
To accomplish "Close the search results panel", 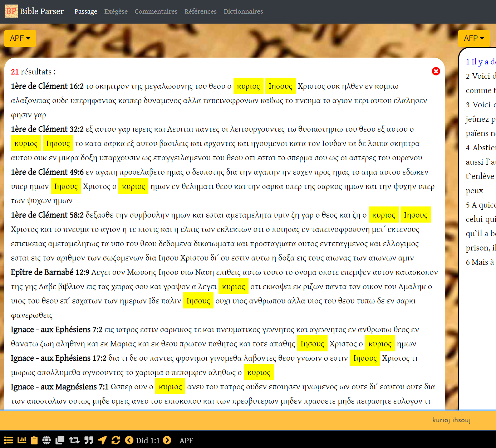I will [x=436, y=72].
